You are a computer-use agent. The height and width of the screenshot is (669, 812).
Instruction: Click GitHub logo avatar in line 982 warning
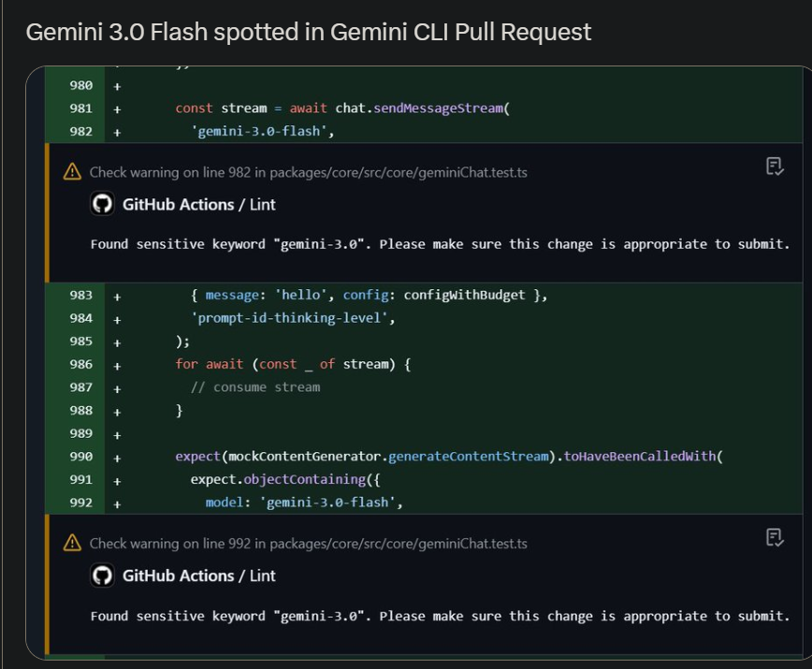(102, 203)
